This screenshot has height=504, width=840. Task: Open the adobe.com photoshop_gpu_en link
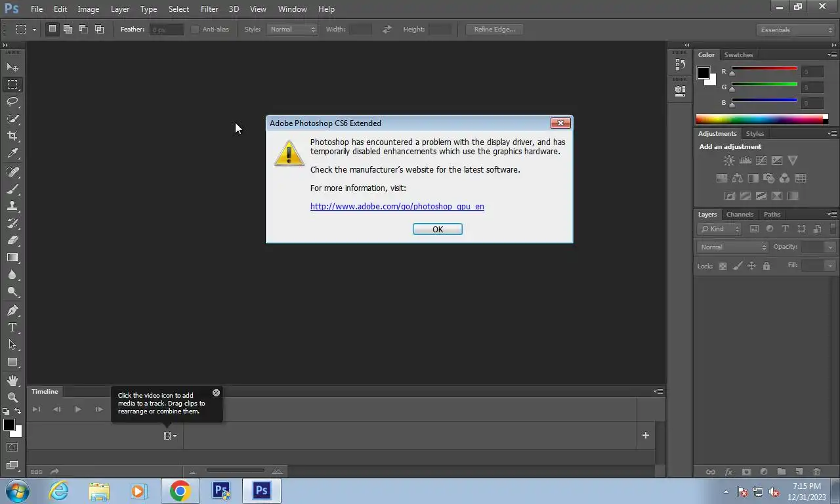pyautogui.click(x=397, y=206)
